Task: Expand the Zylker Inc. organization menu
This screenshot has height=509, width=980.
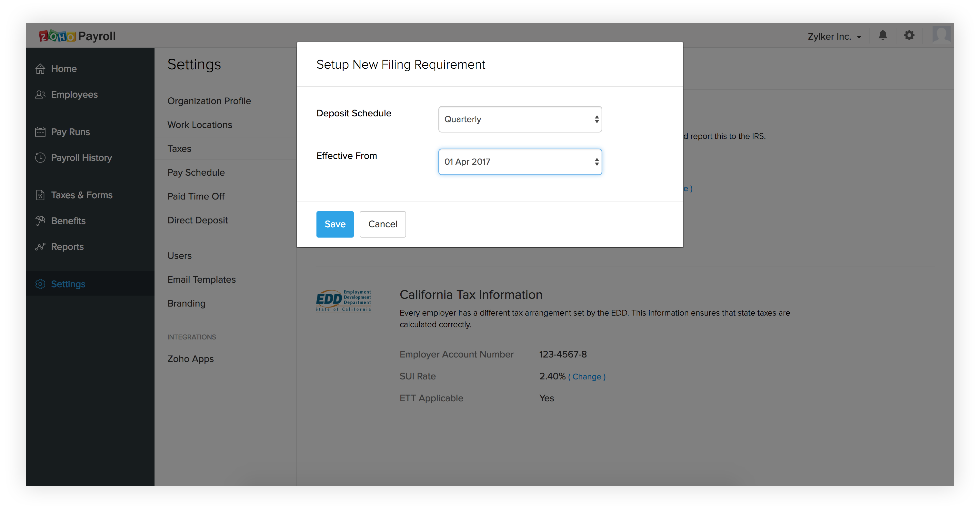Action: point(835,36)
